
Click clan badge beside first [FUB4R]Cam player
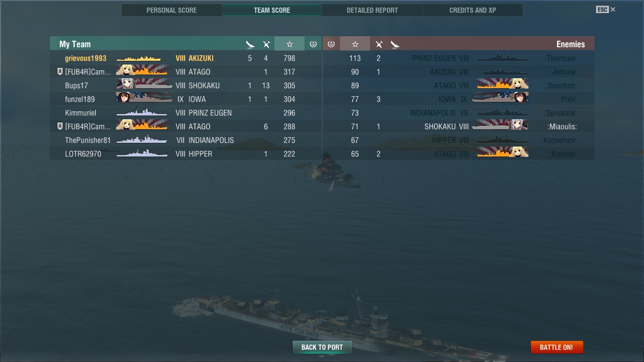60,72
